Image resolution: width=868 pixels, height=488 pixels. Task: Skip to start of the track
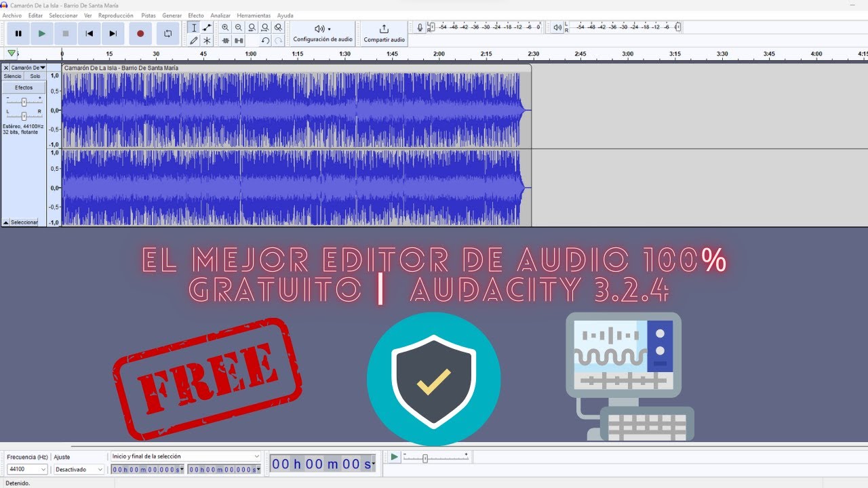click(x=90, y=33)
